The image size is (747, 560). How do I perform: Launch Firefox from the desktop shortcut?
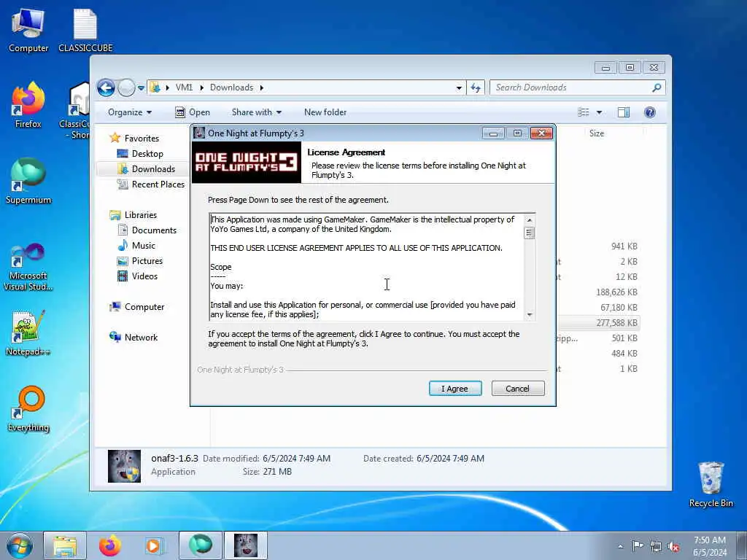[x=28, y=105]
